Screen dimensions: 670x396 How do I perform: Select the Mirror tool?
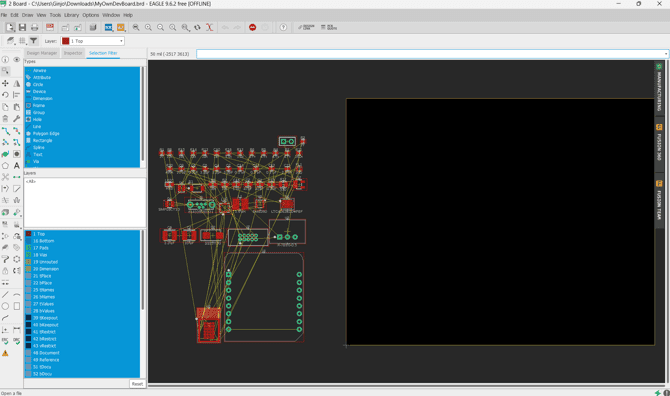coord(17,83)
